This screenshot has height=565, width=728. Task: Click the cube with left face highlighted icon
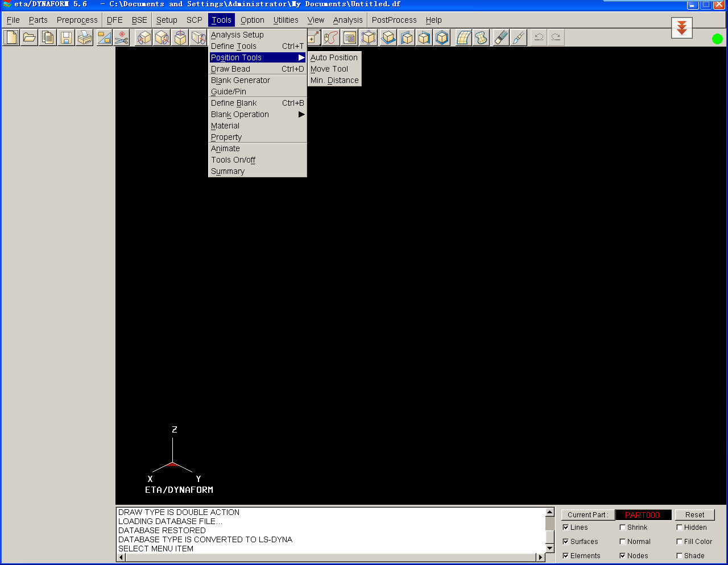pyautogui.click(x=407, y=38)
